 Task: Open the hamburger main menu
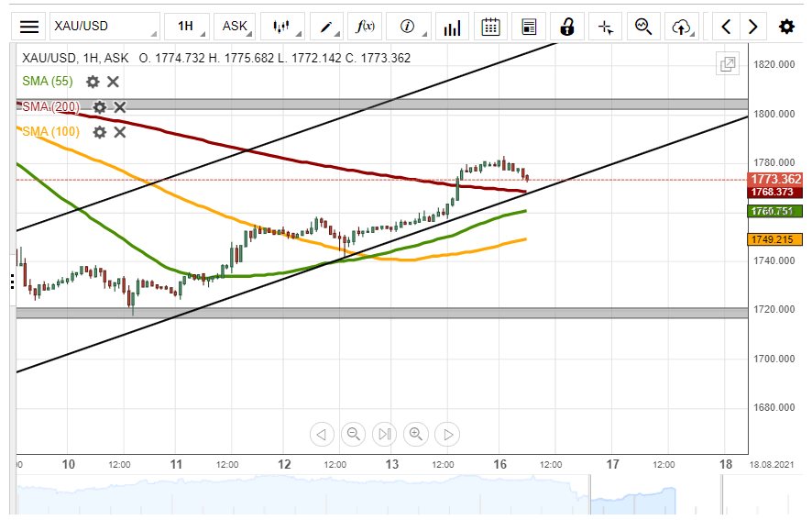(29, 27)
